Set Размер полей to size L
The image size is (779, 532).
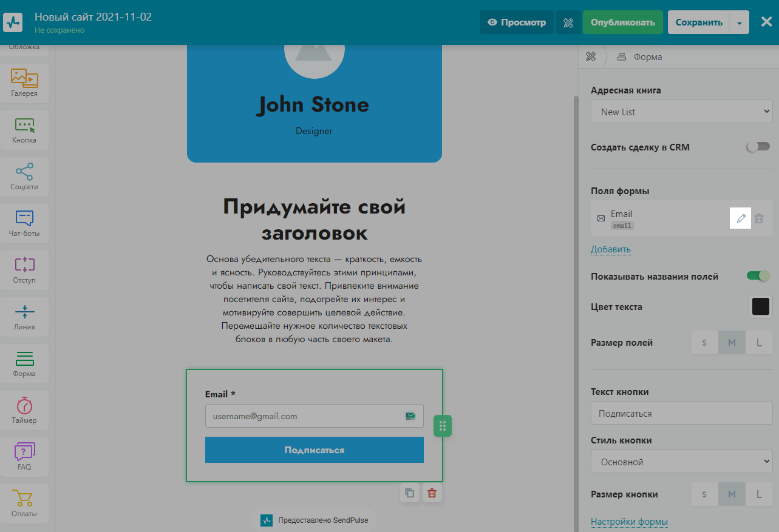(759, 343)
